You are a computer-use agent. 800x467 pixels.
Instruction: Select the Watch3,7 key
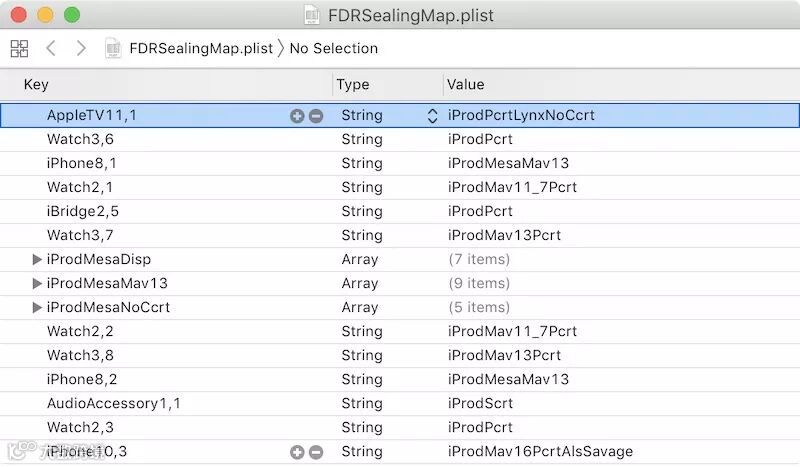tap(80, 235)
